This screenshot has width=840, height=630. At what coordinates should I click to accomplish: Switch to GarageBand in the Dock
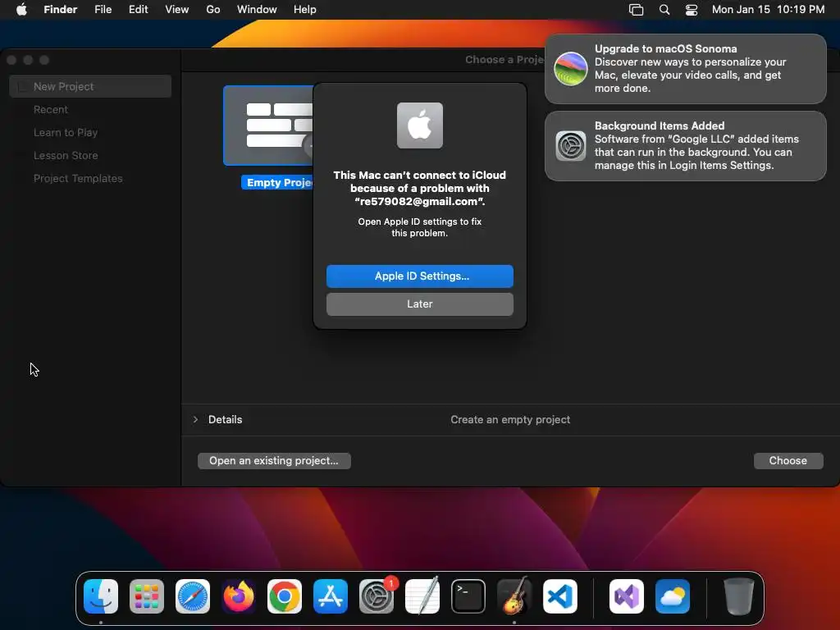pos(514,596)
